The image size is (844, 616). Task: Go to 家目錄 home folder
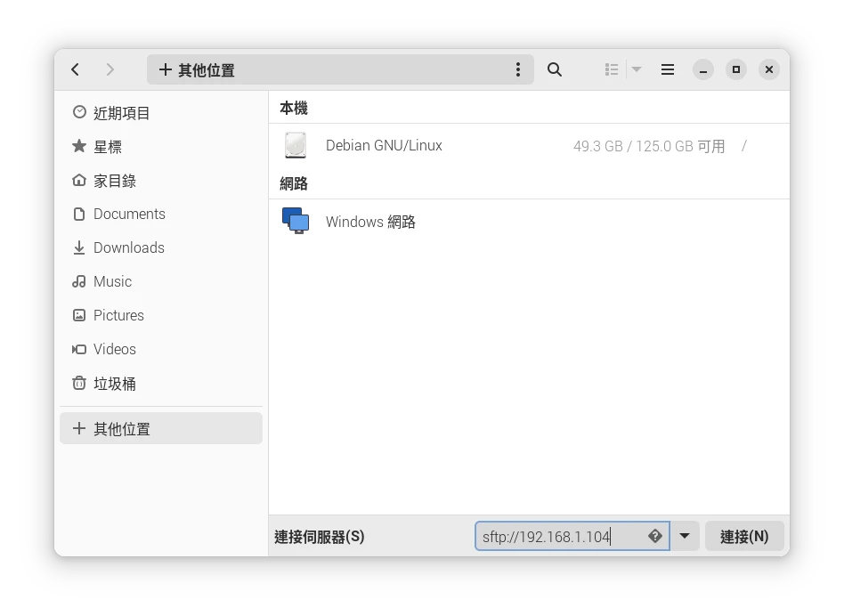[161, 181]
